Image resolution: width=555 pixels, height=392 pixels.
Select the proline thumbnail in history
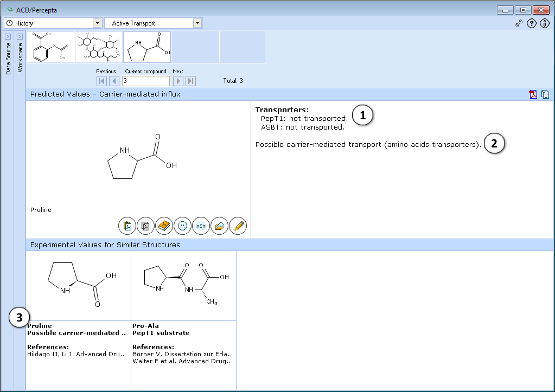click(x=147, y=47)
